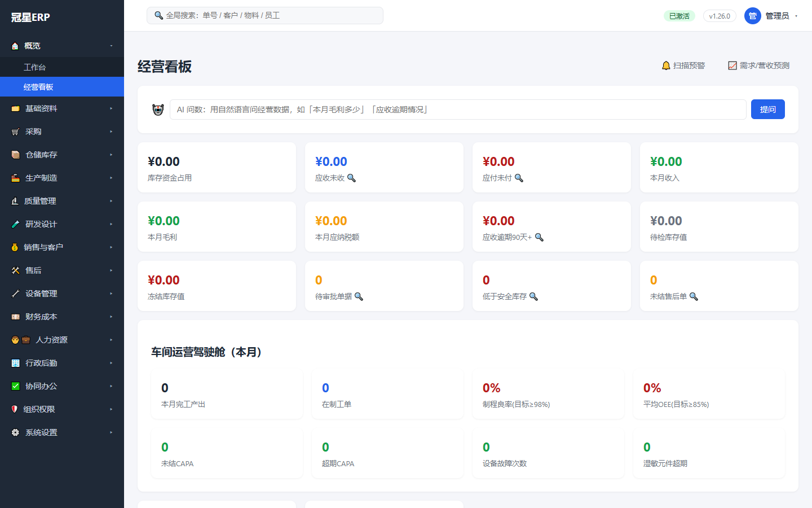
Task: Click the factory icon for 生产制造
Action: coord(15,178)
